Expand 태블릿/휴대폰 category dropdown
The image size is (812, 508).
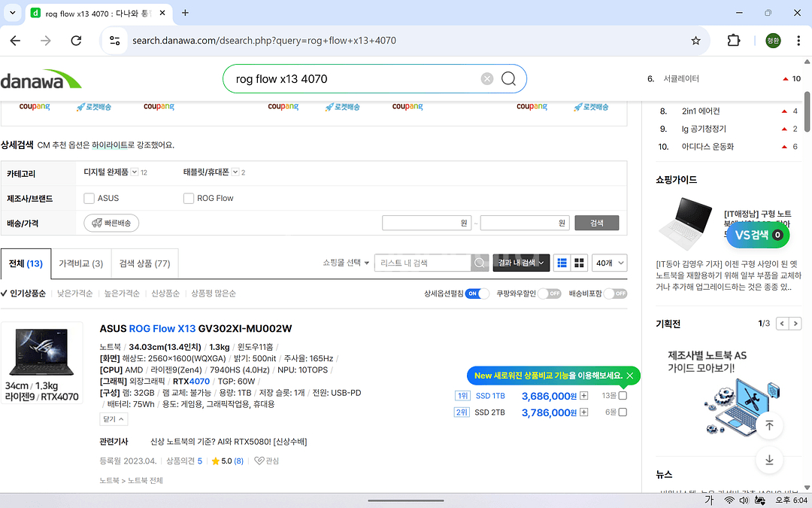point(235,172)
